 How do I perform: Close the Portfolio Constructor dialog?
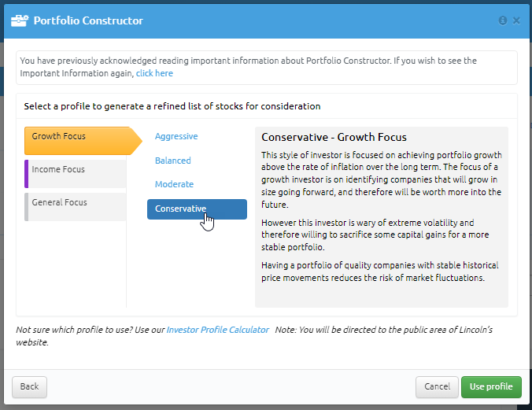[x=516, y=20]
